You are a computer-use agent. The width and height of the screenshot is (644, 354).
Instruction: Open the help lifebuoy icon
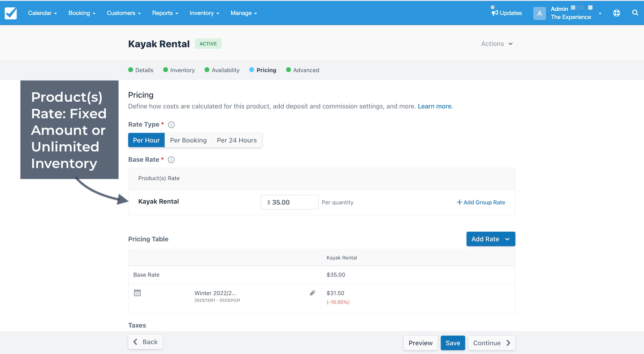click(617, 13)
